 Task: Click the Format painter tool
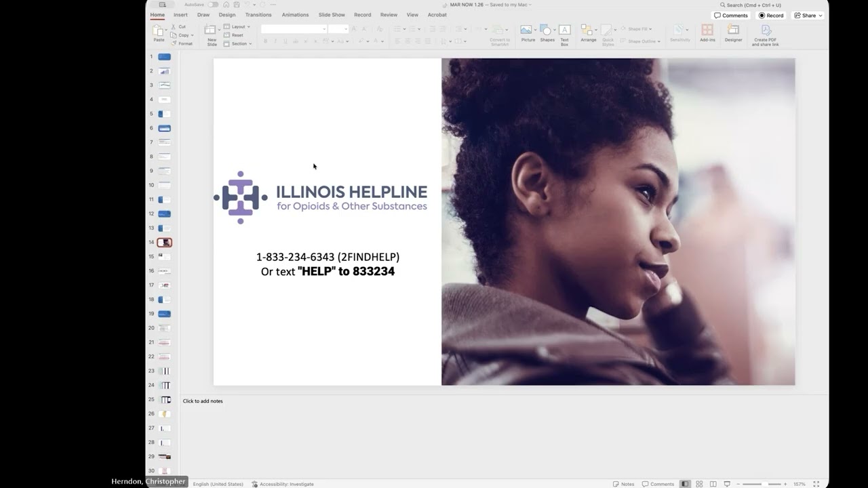point(182,43)
